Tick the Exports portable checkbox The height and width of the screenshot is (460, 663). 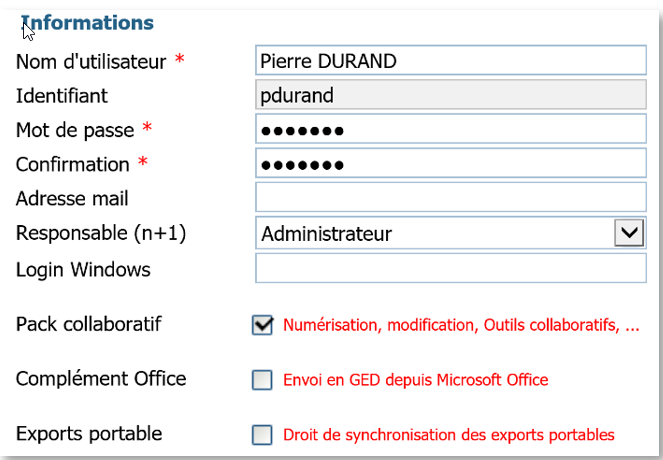pyautogui.click(x=263, y=435)
